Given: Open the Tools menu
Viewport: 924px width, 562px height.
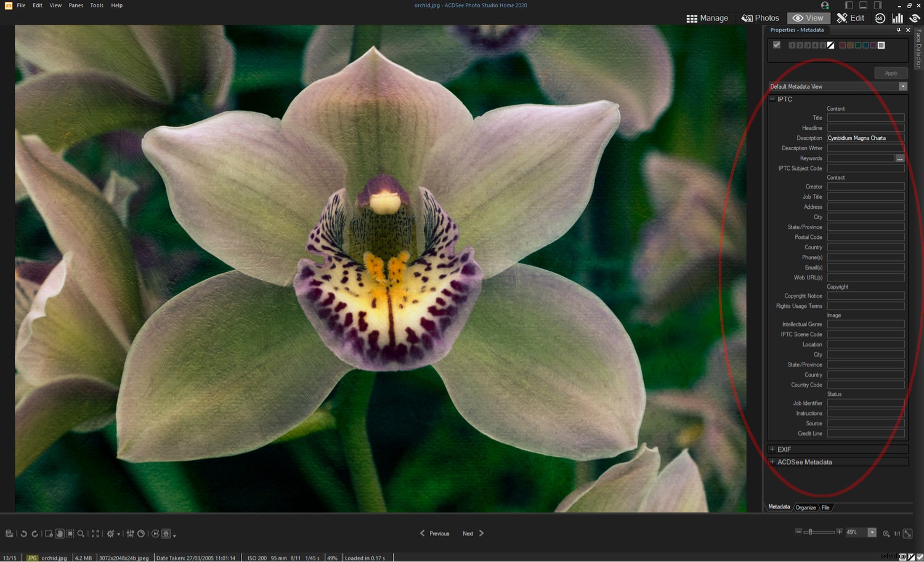Looking at the screenshot, I should pyautogui.click(x=96, y=5).
